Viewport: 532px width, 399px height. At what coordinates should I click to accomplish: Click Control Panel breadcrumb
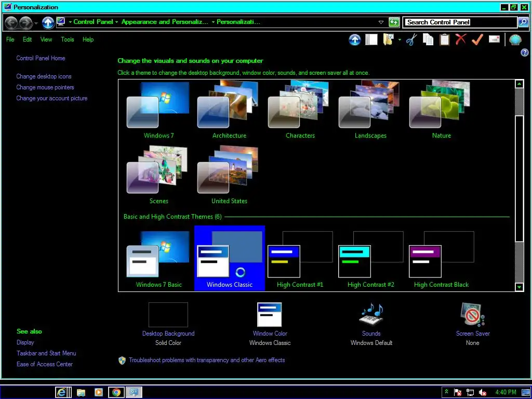pos(94,22)
